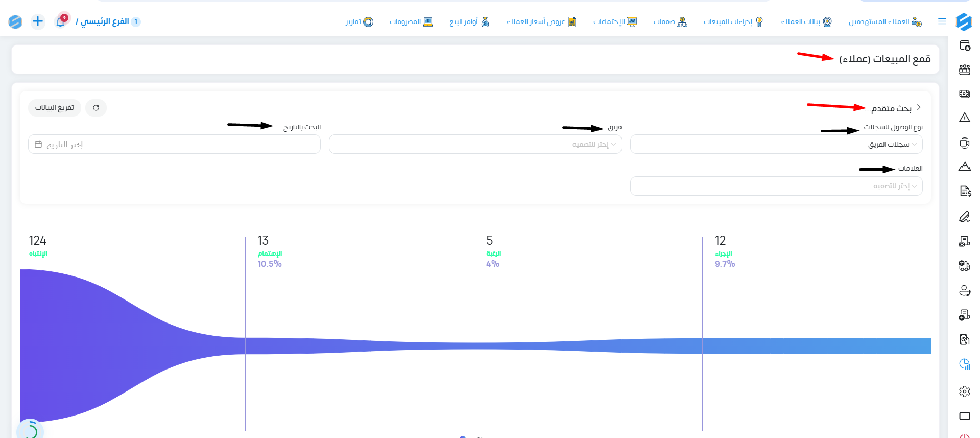The width and height of the screenshot is (980, 438).
Task: Open the hamburger menu icon
Action: pyautogui.click(x=942, y=21)
